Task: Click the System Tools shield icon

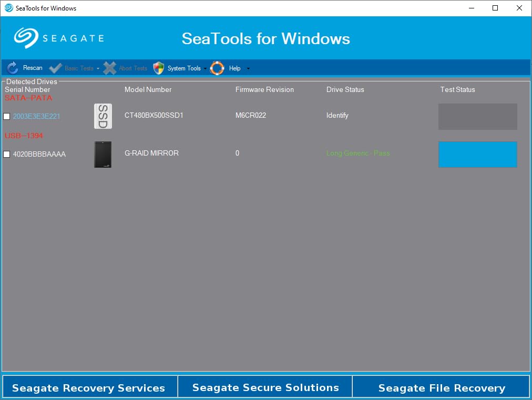Action: [x=158, y=68]
